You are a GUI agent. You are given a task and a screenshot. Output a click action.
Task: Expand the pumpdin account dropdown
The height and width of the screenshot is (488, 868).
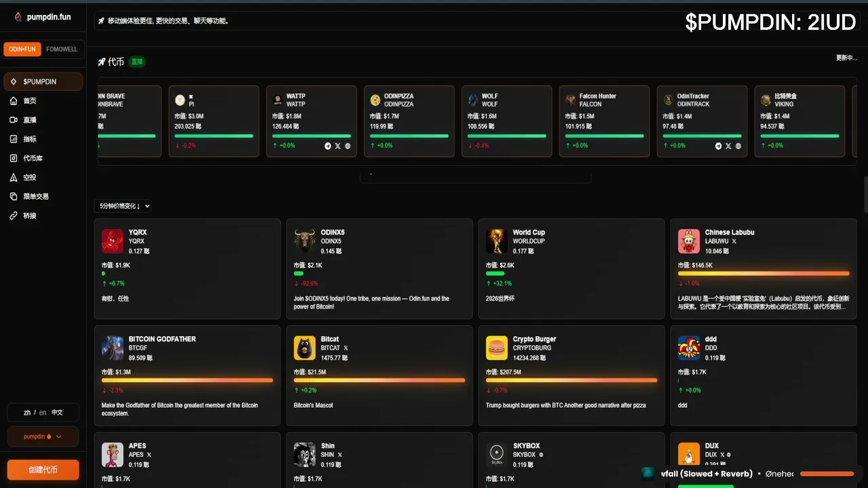pos(43,436)
